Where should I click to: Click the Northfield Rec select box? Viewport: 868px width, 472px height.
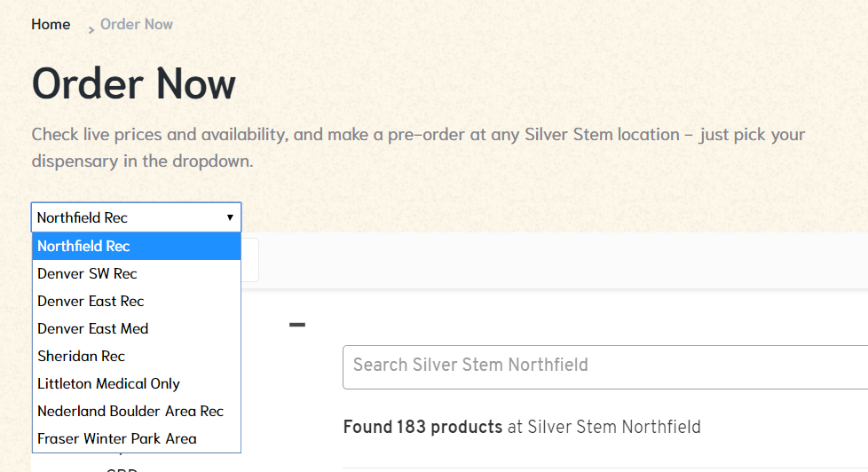[136, 217]
